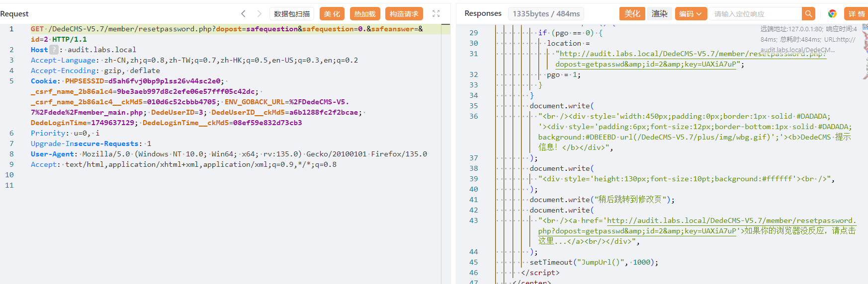Open the response in Chrome browser
868x284 pixels.
click(x=832, y=14)
